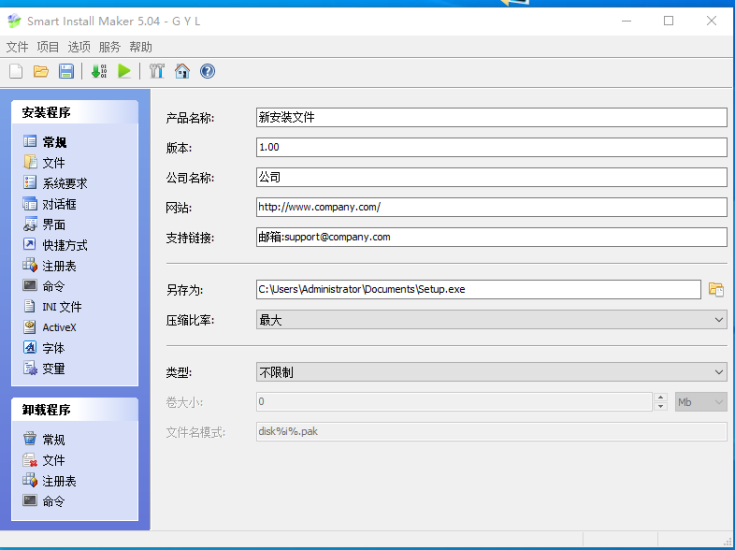Click the 产品名称 input field
This screenshot has width=735, height=550.
pyautogui.click(x=491, y=117)
